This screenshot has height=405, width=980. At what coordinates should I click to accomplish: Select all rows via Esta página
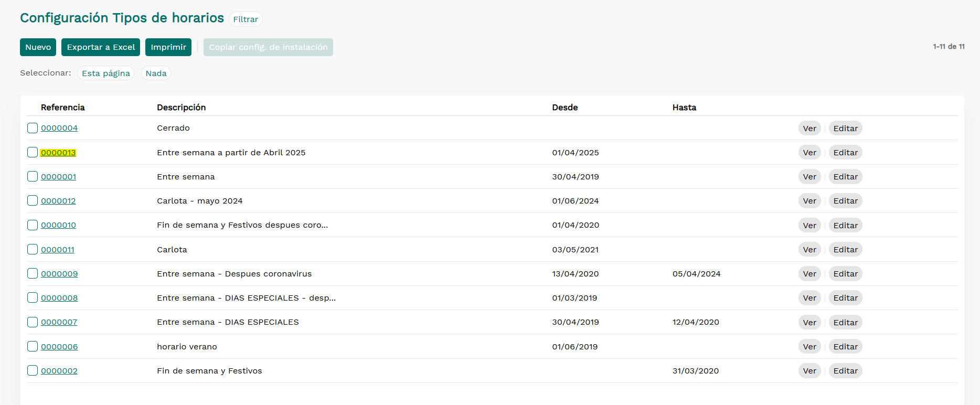click(x=105, y=73)
